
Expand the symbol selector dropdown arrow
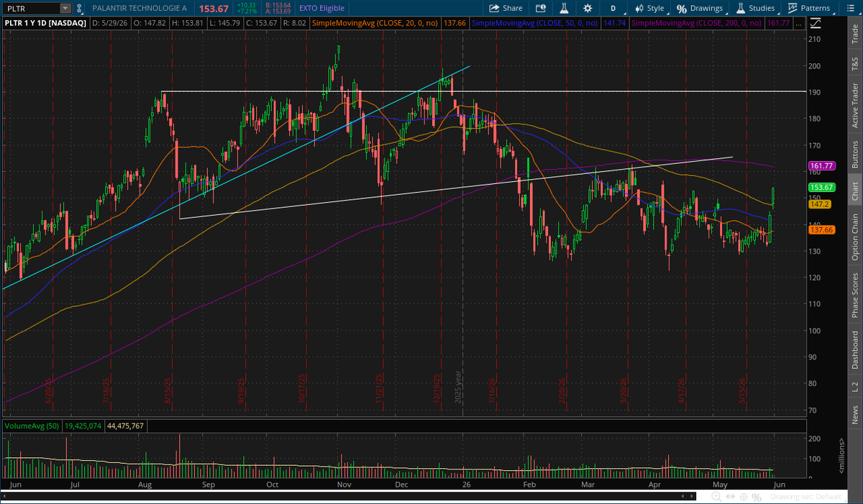(65, 8)
